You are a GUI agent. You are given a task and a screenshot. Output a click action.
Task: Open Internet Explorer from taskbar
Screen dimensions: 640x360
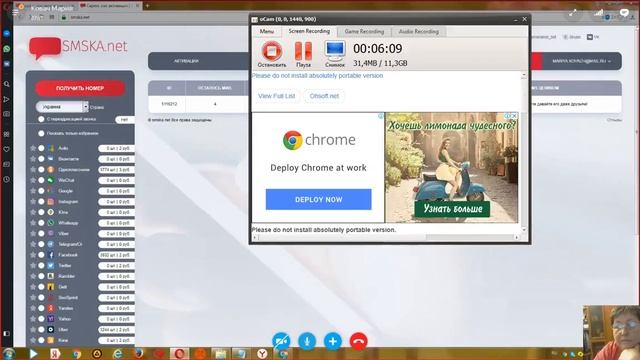point(118,353)
